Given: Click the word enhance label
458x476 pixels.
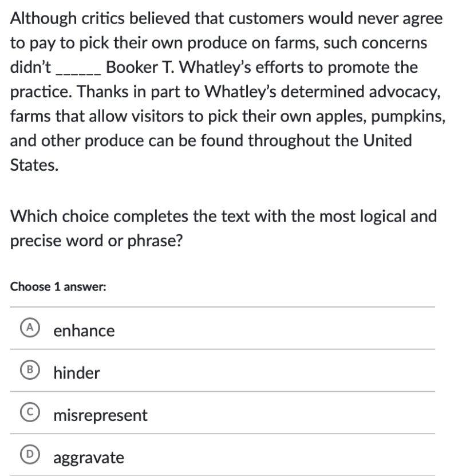Looking at the screenshot, I should pyautogui.click(x=84, y=331).
